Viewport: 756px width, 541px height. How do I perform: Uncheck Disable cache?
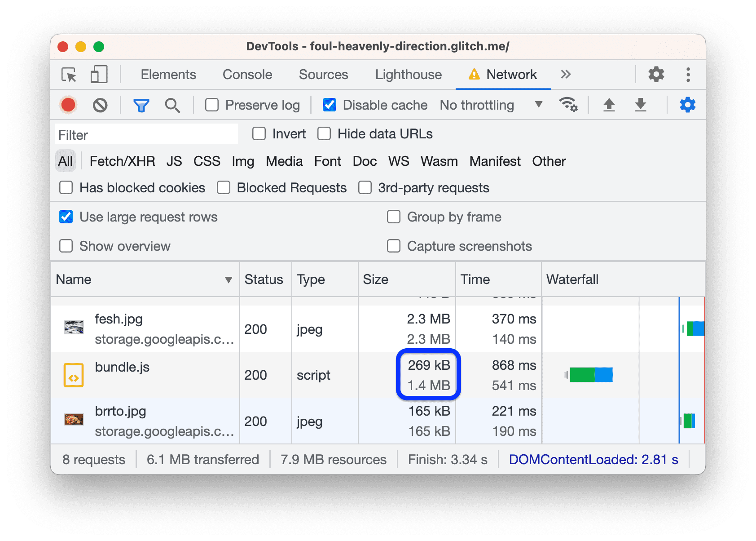coord(330,105)
